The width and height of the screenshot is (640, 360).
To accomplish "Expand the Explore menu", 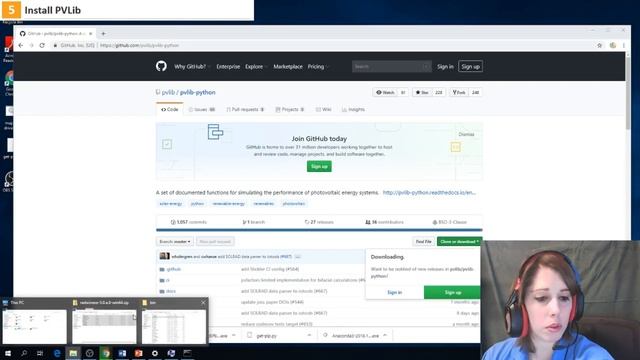I will (x=256, y=67).
